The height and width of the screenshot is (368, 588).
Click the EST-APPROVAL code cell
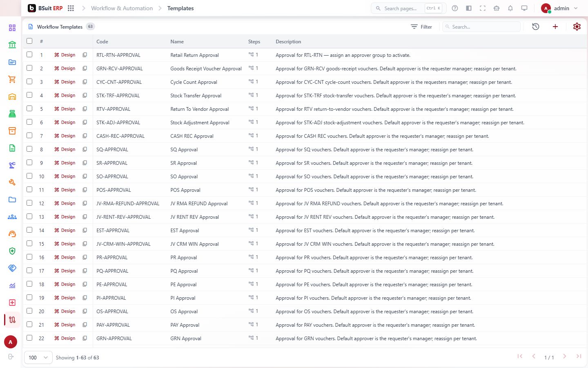pyautogui.click(x=113, y=231)
